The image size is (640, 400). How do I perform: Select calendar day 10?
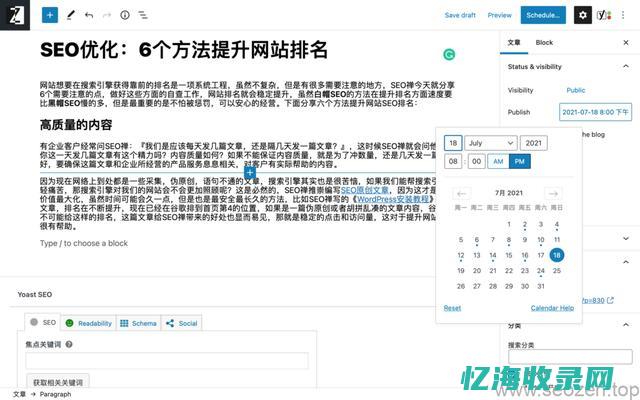click(541, 240)
